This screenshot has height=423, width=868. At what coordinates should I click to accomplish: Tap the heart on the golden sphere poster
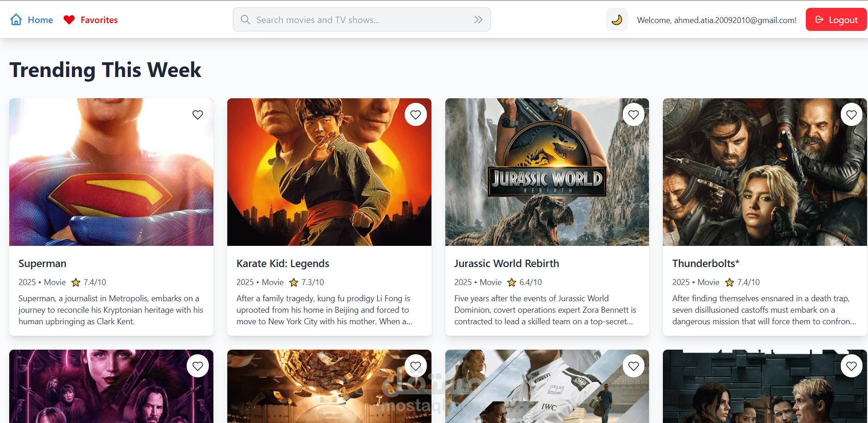coord(416,366)
